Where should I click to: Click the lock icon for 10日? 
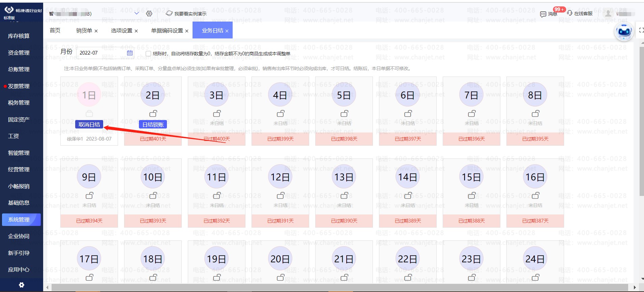pyautogui.click(x=153, y=196)
